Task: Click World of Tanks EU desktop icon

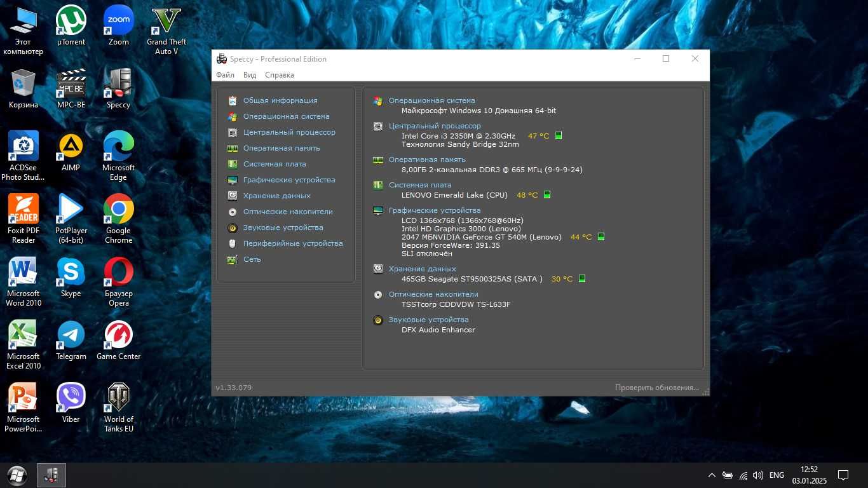Action: click(x=119, y=408)
